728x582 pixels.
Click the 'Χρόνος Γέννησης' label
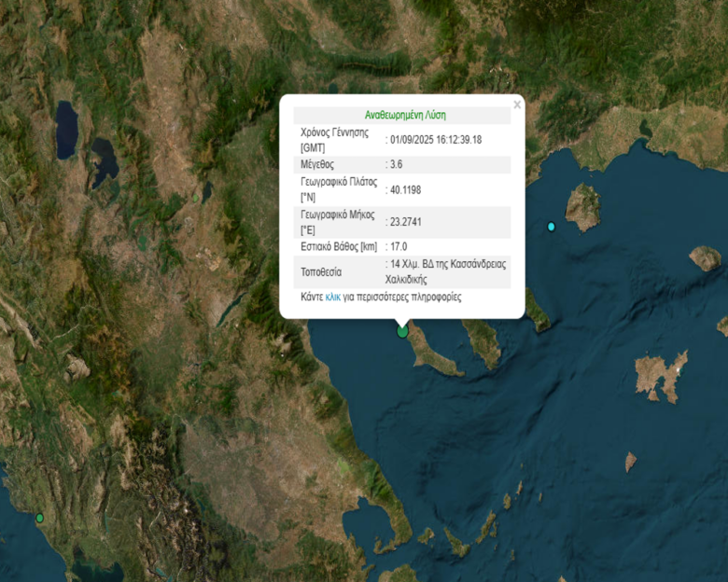[x=335, y=132]
